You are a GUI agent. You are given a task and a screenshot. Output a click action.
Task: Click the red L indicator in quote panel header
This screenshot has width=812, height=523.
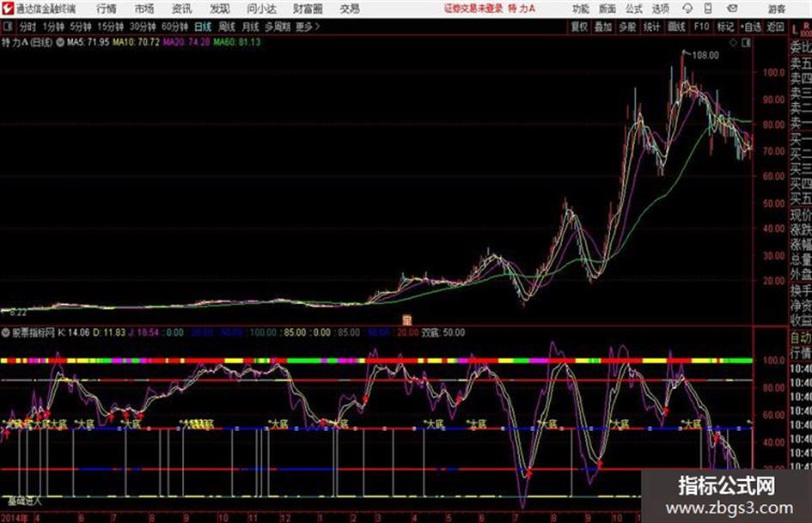coord(795,30)
